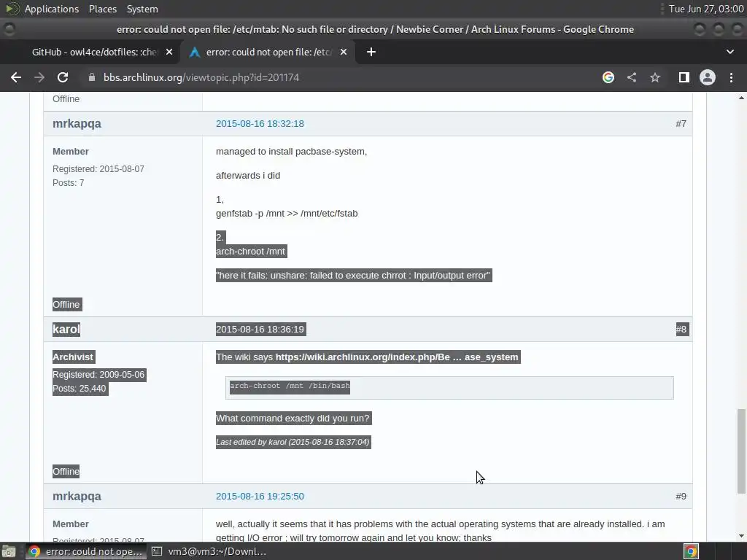The height and width of the screenshot is (560, 747).
Task: Click username mrkapqa in post #9
Action: (77, 496)
